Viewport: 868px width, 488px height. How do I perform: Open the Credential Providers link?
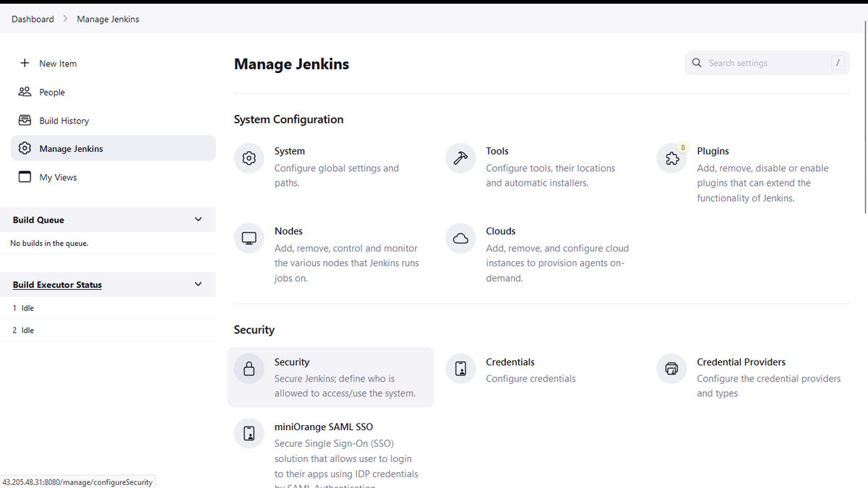click(741, 361)
